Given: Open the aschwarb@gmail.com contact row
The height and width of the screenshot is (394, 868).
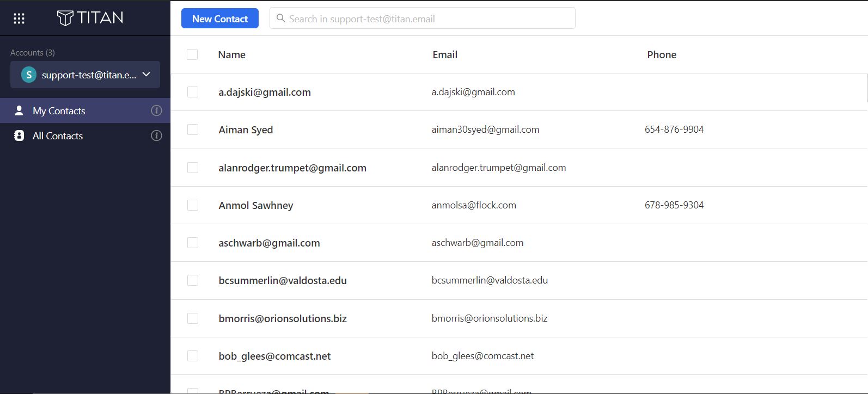Looking at the screenshot, I should tap(519, 243).
